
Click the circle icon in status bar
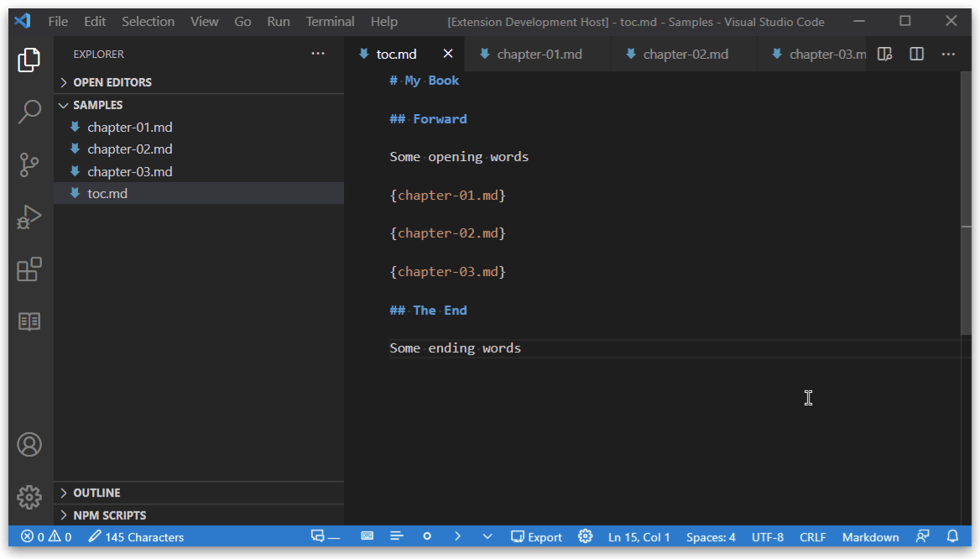pos(427,535)
